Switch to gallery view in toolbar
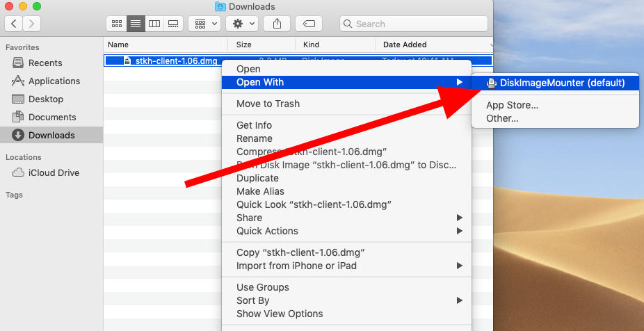The width and height of the screenshot is (644, 331). [x=173, y=24]
